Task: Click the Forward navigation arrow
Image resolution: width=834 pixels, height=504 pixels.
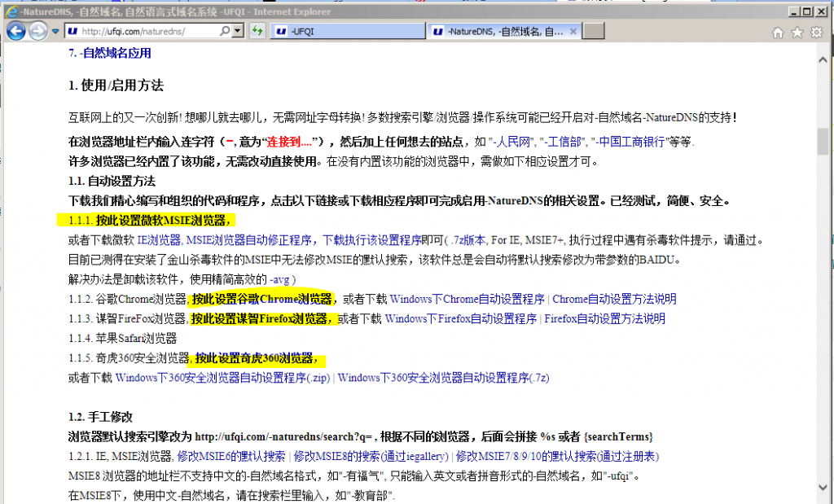Action: click(37, 30)
